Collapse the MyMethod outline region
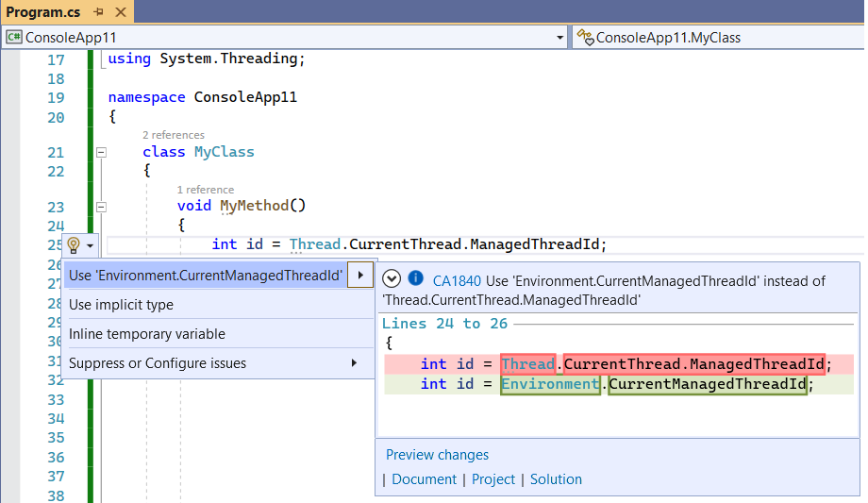This screenshot has width=868, height=503. tap(101, 207)
